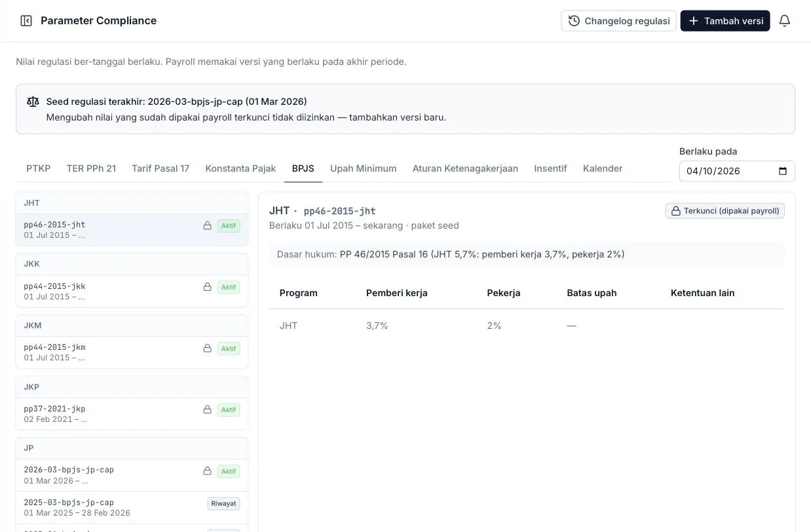The width and height of the screenshot is (811, 532).
Task: Select the Konstanta Pajak tab
Action: click(x=240, y=168)
